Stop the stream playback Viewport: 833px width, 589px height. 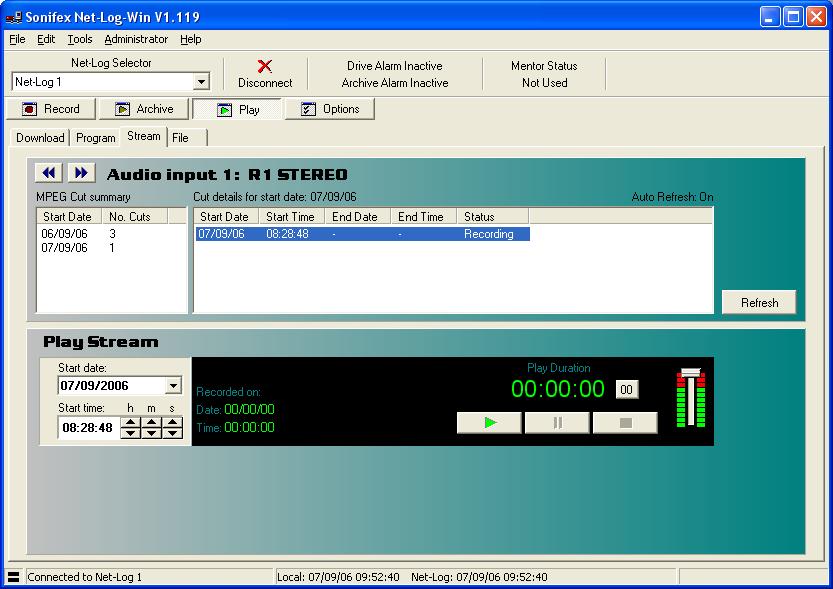click(x=625, y=423)
